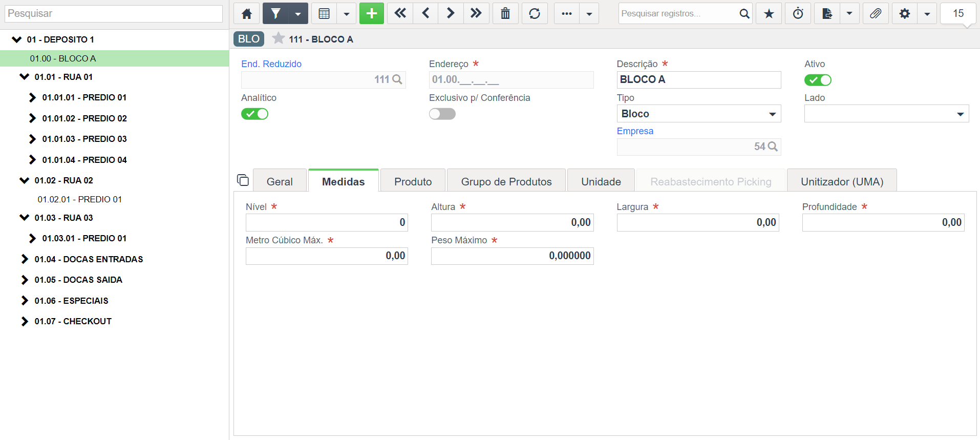
Task: Open export options dropdown arrow
Action: click(x=849, y=13)
